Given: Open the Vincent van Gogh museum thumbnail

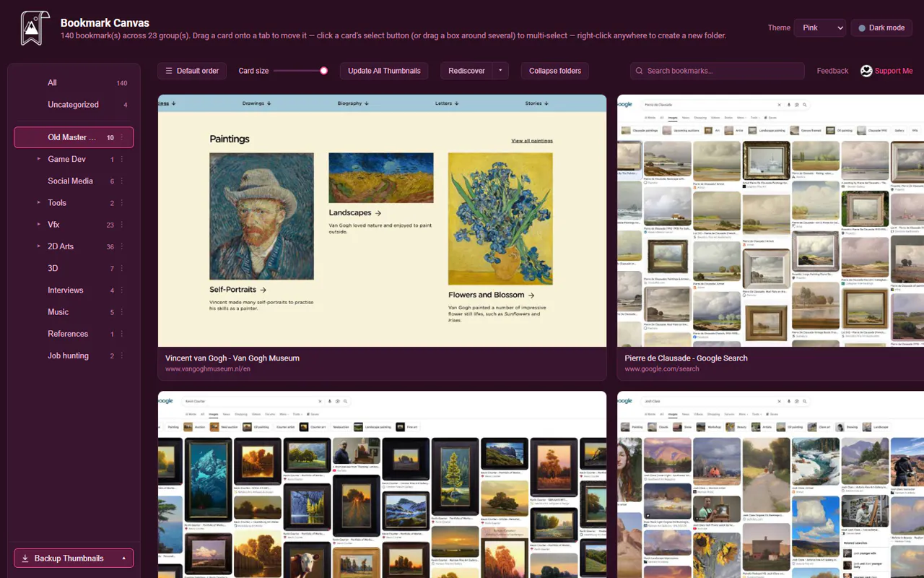Looking at the screenshot, I should (x=383, y=220).
